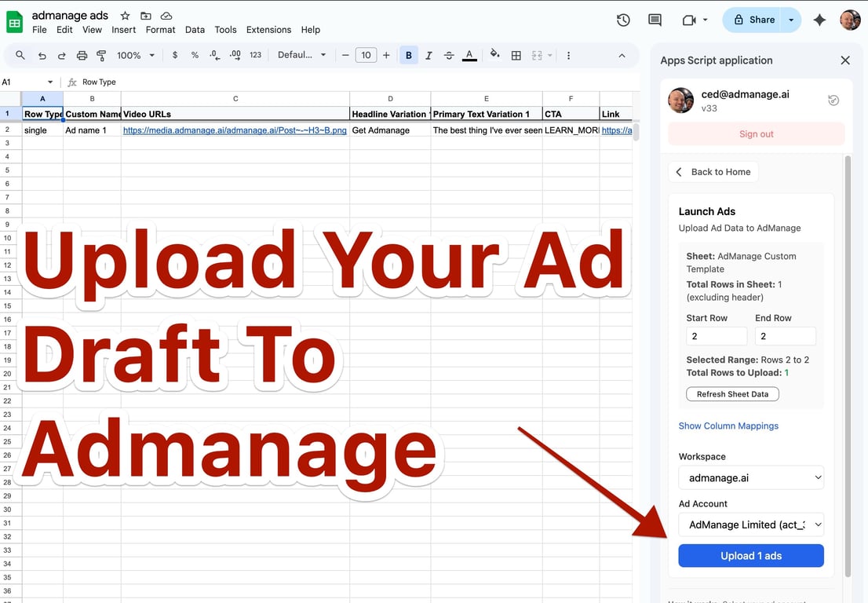Screen dimensions: 868x603
Task: Click the Share button
Action: point(753,20)
